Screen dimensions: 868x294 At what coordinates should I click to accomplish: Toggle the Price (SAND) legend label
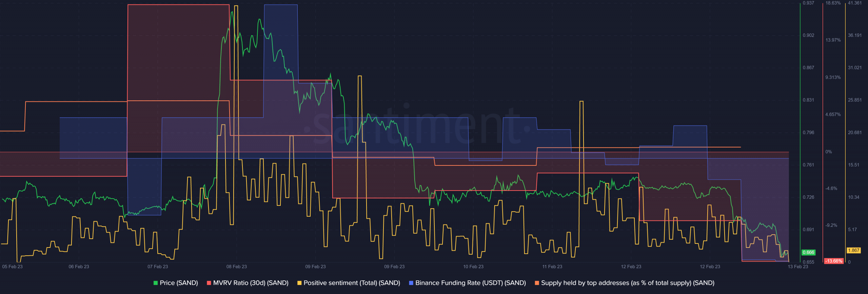tap(179, 283)
